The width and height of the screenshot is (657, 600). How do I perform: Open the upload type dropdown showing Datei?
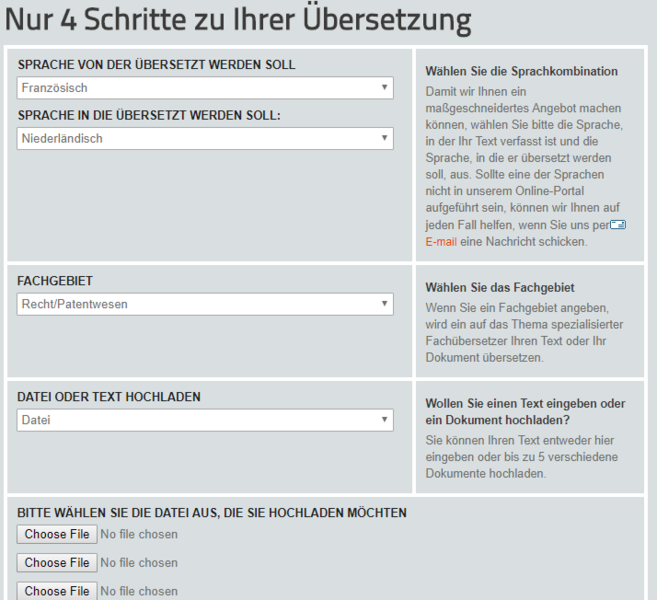tap(205, 420)
